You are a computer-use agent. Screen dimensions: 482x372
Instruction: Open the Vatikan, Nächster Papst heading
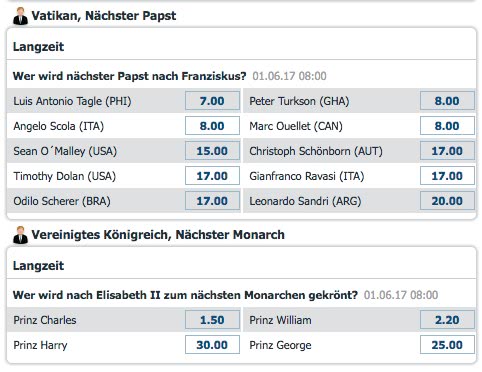coord(104,16)
